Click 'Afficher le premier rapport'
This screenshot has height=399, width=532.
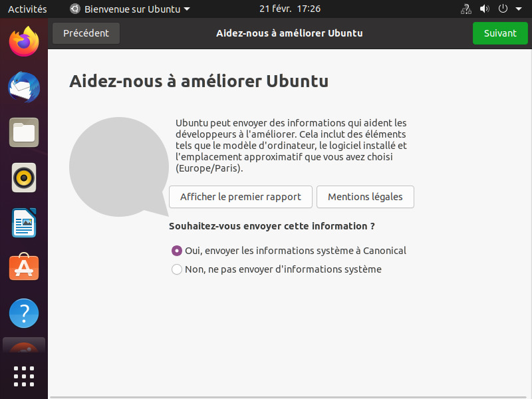coord(240,197)
